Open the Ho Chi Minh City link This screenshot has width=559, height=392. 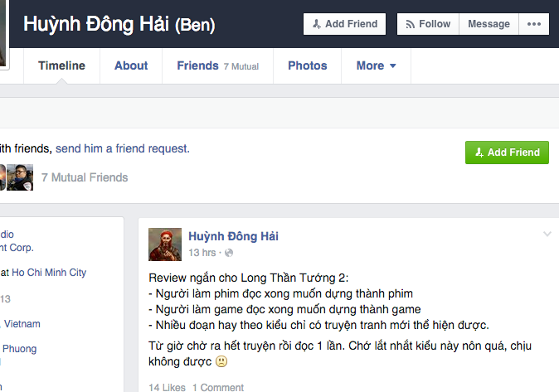(48, 273)
